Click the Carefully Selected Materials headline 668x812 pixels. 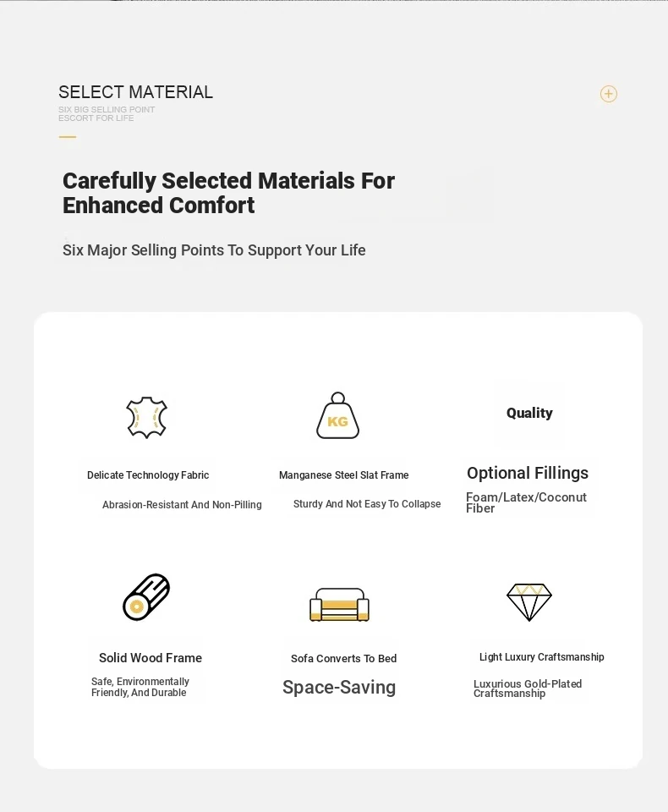tap(228, 193)
